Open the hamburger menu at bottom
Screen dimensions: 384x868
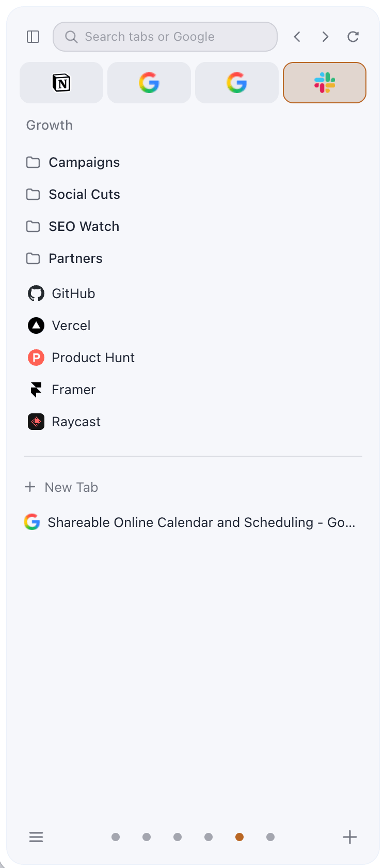point(36,837)
